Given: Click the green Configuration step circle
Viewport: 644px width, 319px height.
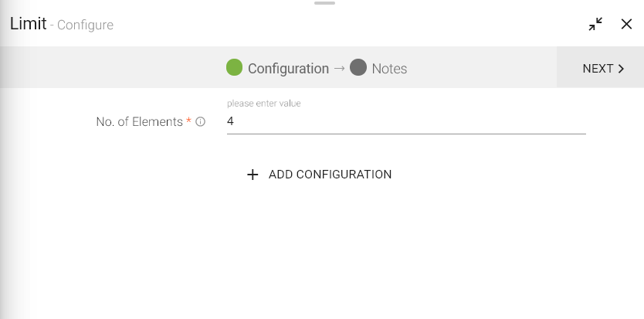Looking at the screenshot, I should (x=235, y=67).
